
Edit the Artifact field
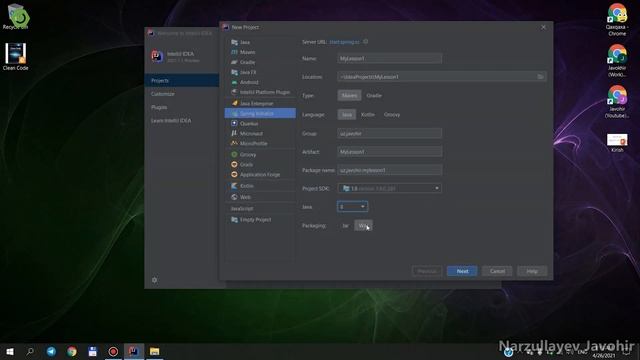pyautogui.click(x=389, y=152)
